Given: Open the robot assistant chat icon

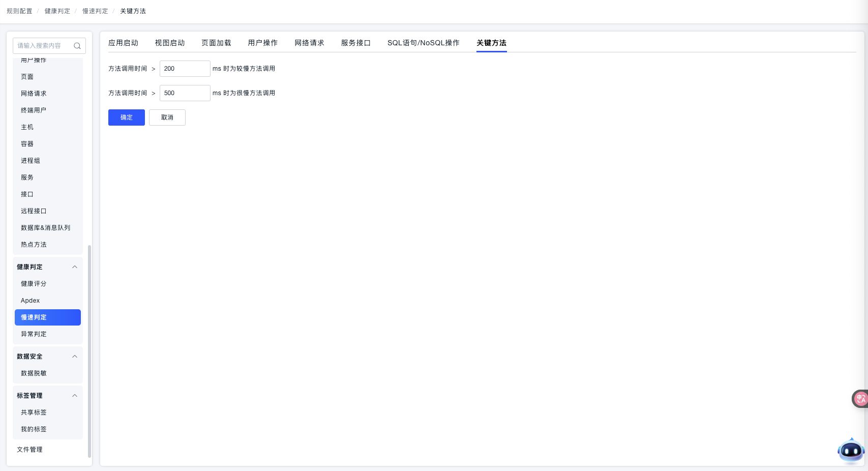Looking at the screenshot, I should pos(851,450).
